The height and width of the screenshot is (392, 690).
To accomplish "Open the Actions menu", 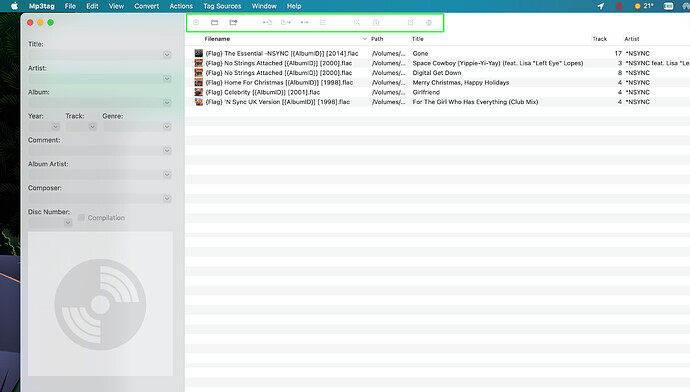I will 181,6.
